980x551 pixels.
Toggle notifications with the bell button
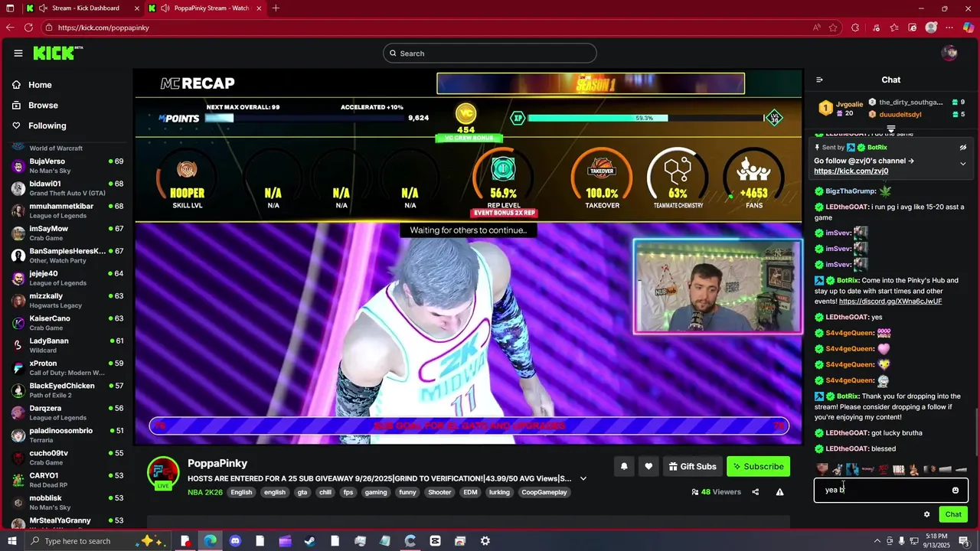point(624,466)
